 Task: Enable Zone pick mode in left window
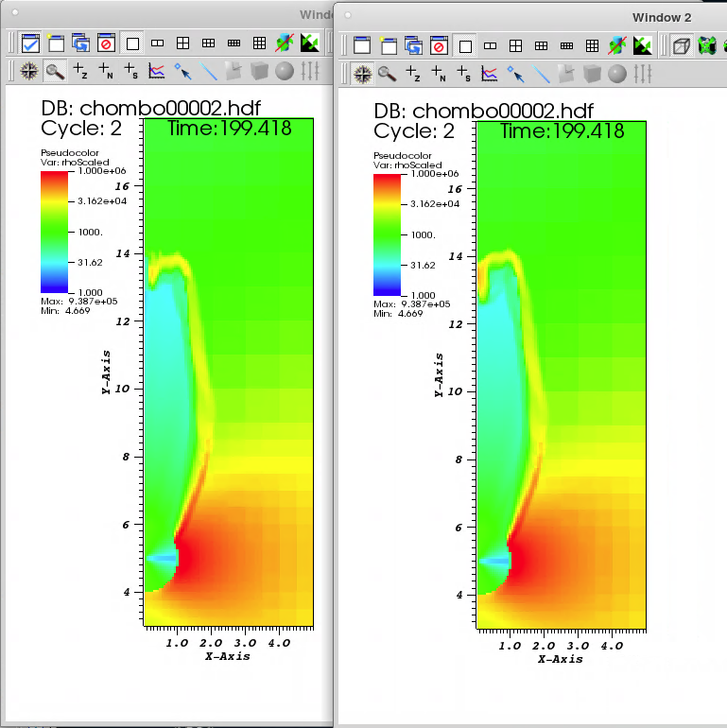(x=80, y=71)
